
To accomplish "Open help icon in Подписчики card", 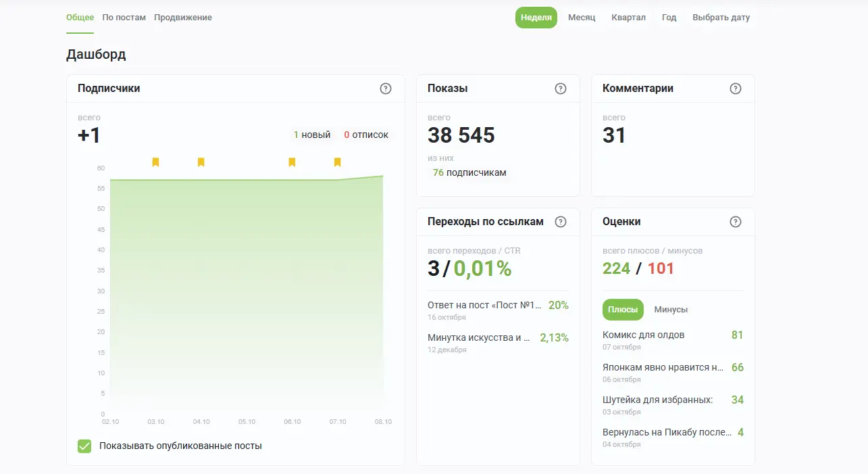I will click(386, 89).
